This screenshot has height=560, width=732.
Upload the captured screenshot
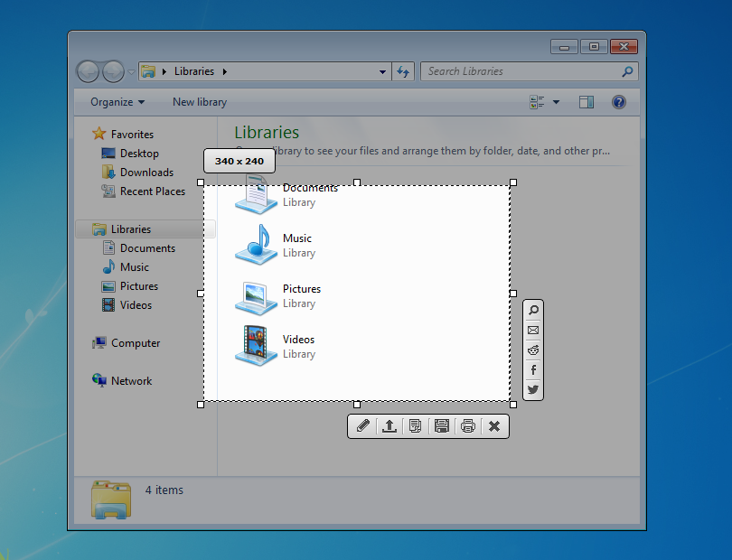[389, 425]
